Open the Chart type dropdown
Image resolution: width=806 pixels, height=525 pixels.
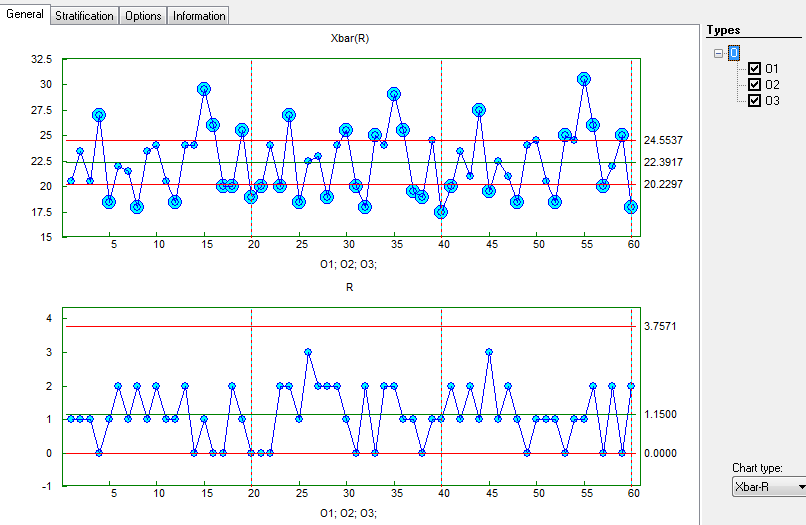pos(769,486)
